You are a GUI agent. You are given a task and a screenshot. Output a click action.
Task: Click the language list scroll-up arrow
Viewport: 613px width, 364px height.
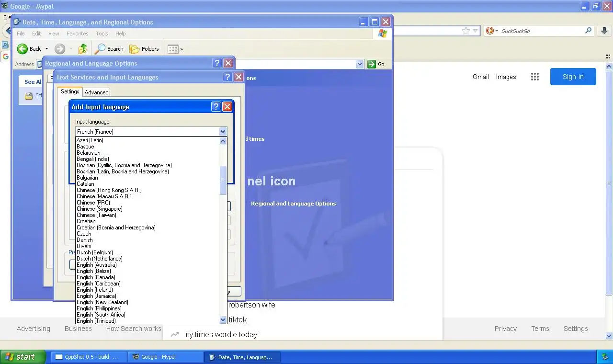[x=223, y=141]
